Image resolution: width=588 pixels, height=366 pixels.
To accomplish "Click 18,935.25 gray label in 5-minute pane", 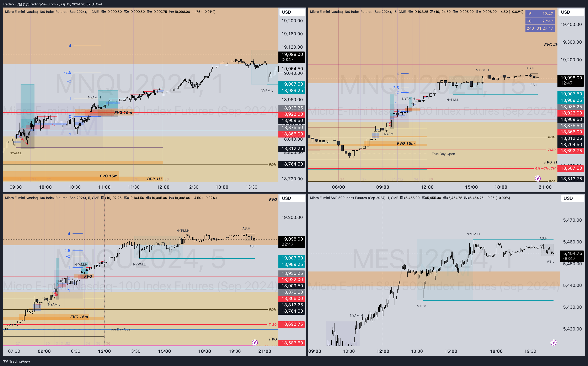I will pyautogui.click(x=292, y=273).
